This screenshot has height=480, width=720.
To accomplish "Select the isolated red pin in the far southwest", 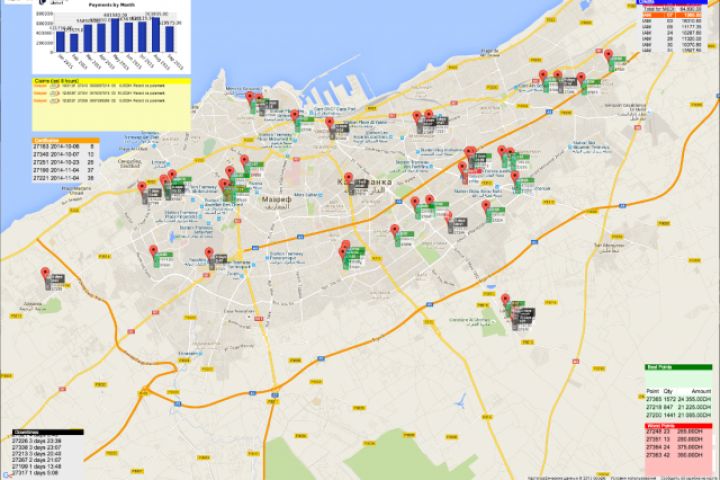I will 45,274.
